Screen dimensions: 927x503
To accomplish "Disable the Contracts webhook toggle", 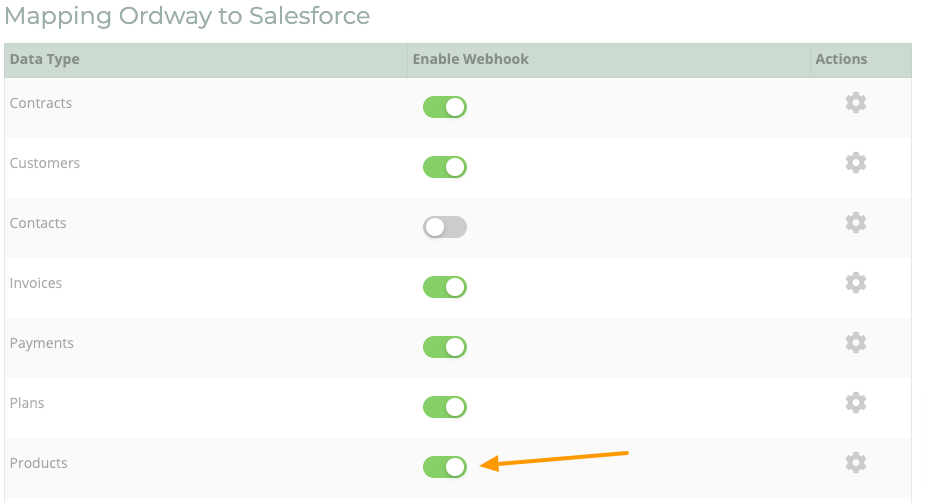I will (x=445, y=107).
